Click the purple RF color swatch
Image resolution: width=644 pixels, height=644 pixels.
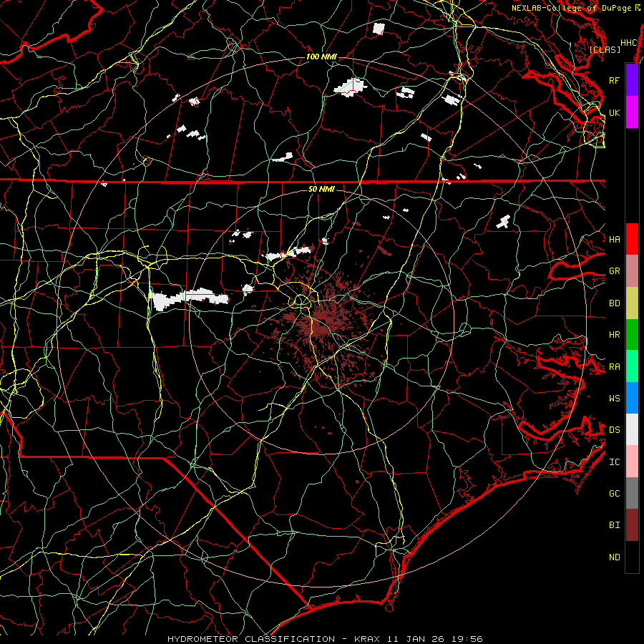point(632,80)
